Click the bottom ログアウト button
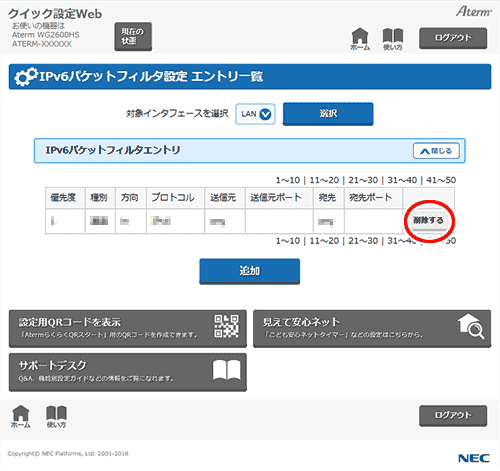Viewport: 500px width, 471px height. [x=453, y=415]
